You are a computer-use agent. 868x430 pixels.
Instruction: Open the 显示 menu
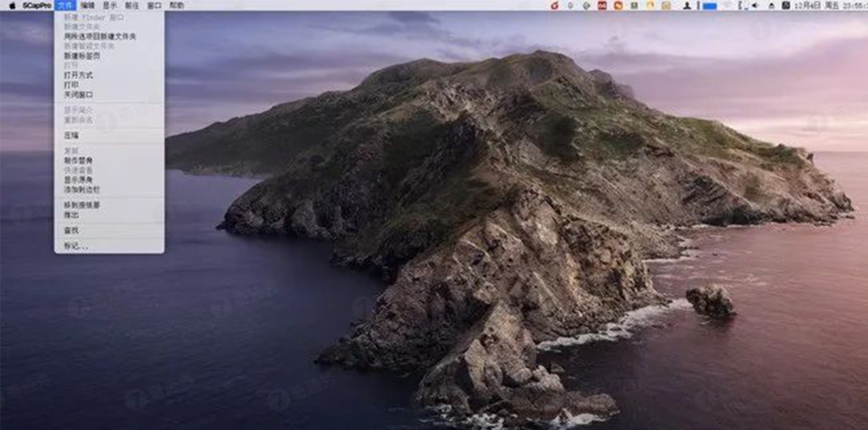tap(109, 6)
